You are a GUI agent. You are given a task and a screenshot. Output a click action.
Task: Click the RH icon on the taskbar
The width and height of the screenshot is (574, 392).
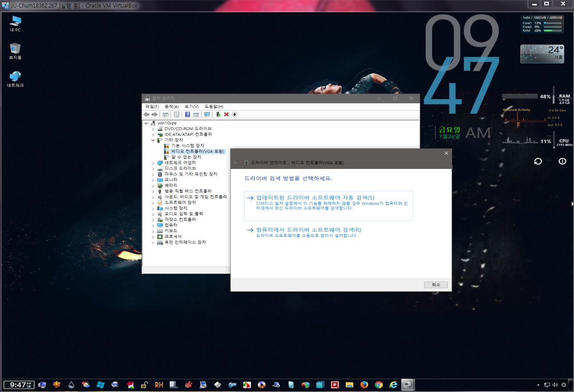click(x=159, y=385)
